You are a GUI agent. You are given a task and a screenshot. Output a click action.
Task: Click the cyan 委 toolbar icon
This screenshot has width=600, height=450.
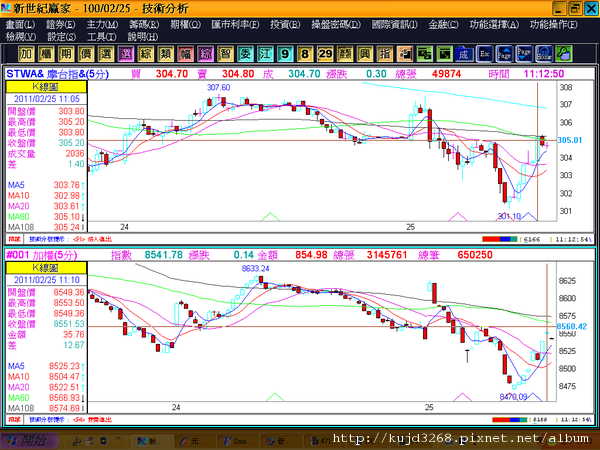click(245, 54)
